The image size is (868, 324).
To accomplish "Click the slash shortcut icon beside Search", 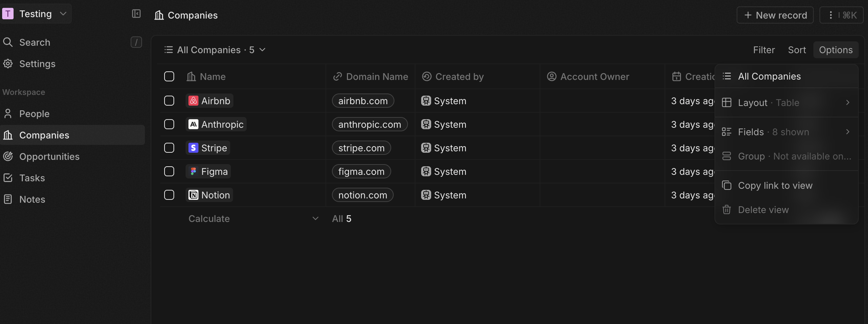I will [136, 42].
